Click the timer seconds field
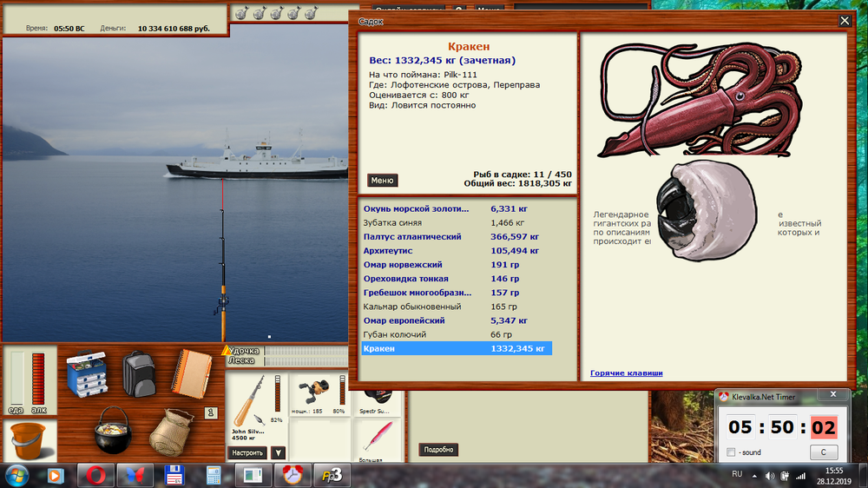 [x=823, y=427]
